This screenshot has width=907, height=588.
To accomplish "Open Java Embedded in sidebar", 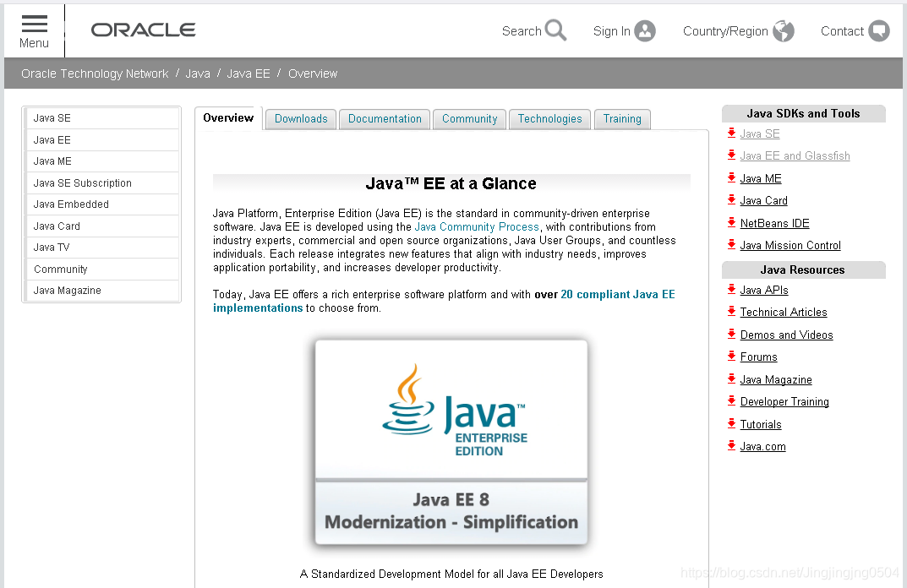I will click(102, 204).
